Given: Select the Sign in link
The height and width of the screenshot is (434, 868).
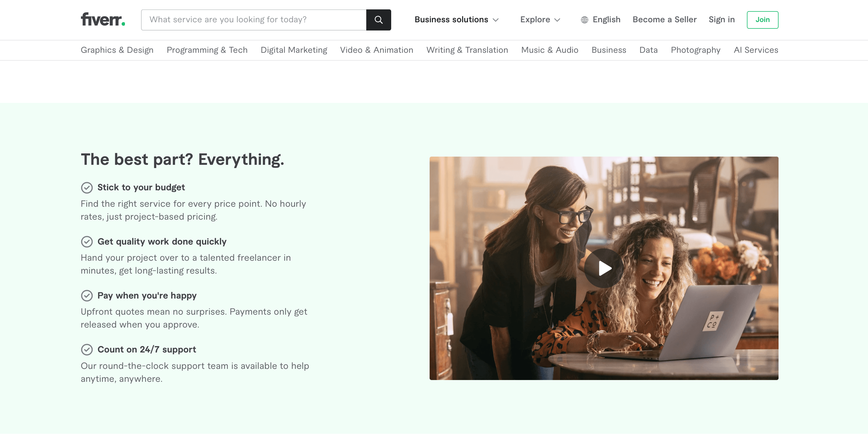Looking at the screenshot, I should (721, 20).
